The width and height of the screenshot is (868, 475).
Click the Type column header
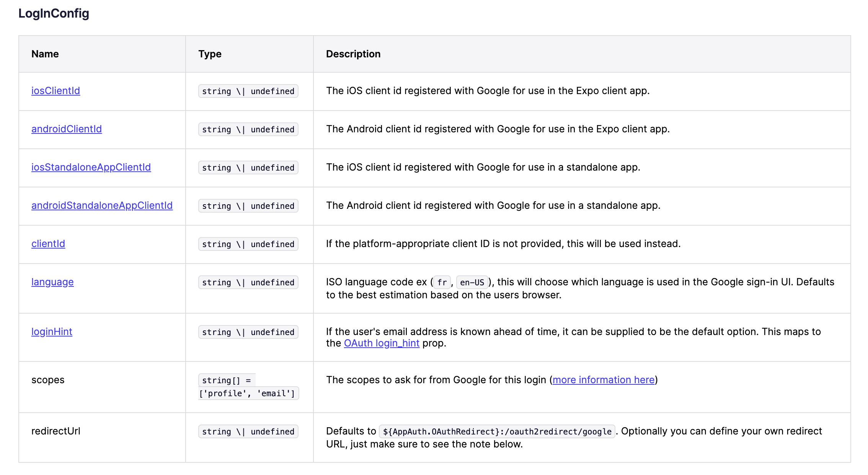point(210,54)
